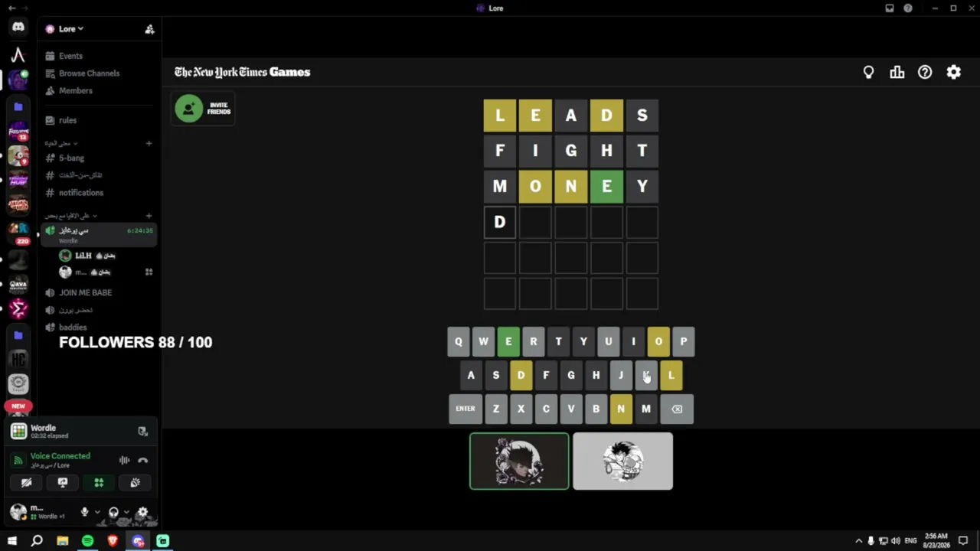Click the P key on keyboard
980x551 pixels.
684,342
